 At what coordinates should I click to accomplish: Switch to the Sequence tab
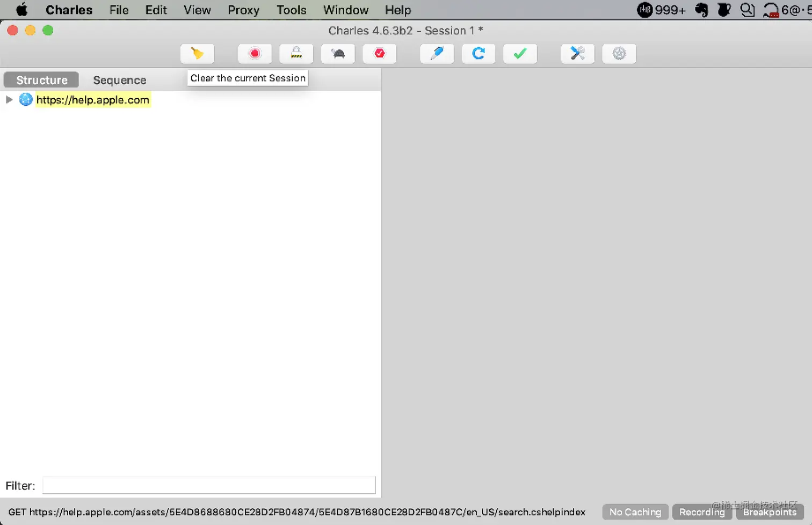(119, 80)
